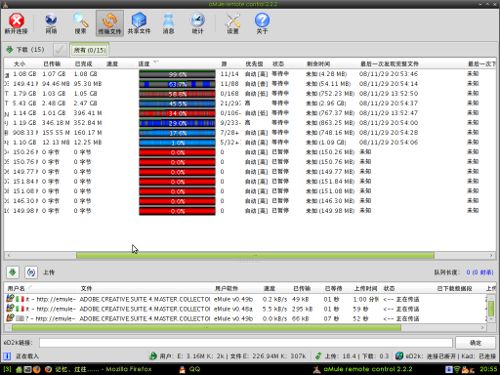Click the circular client icon beside 上传
Screen dimensions: 500x375
click(31, 272)
